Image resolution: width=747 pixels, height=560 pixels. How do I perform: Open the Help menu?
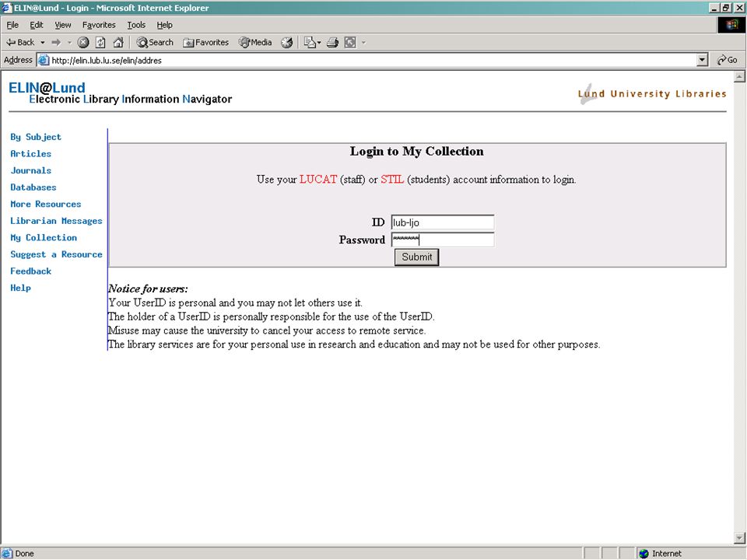tap(164, 25)
